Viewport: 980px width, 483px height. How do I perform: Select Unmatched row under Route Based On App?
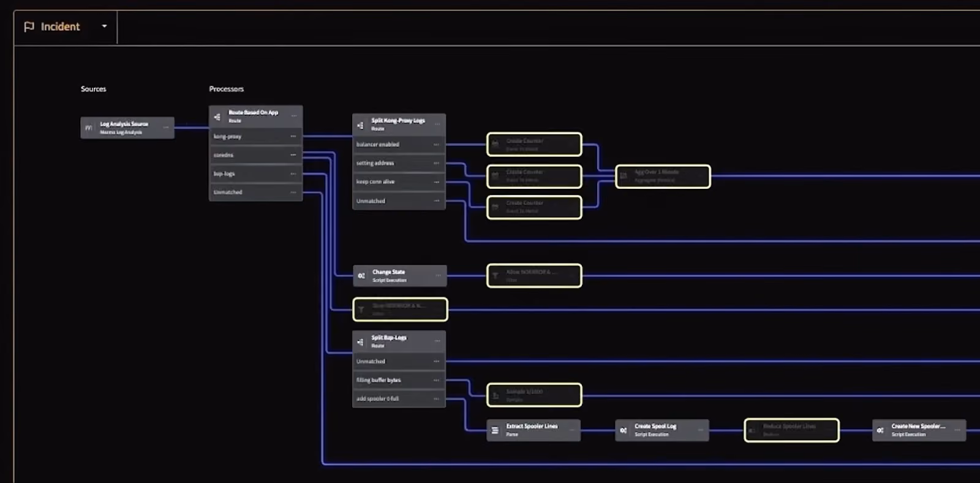pos(255,192)
